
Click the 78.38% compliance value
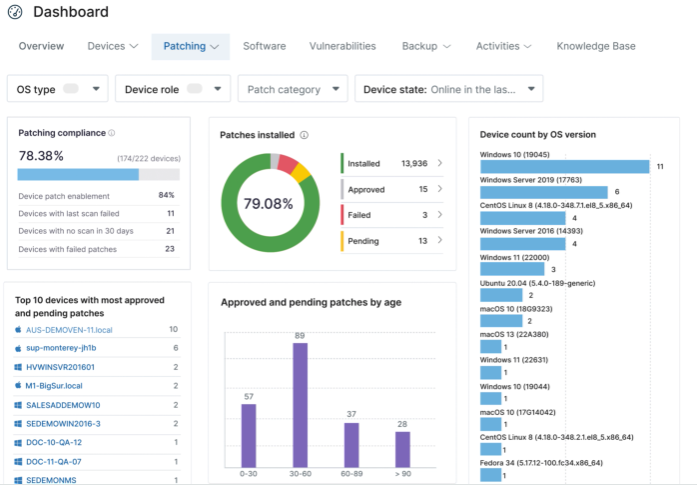click(41, 156)
